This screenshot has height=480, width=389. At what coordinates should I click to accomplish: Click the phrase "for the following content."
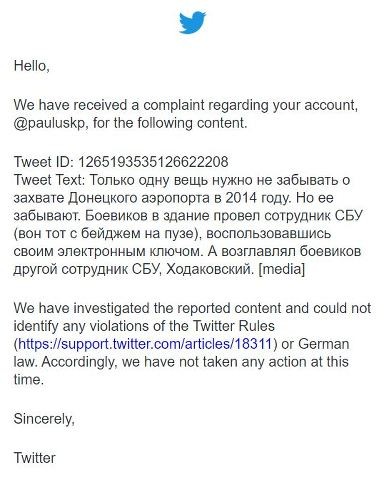(x=170, y=124)
